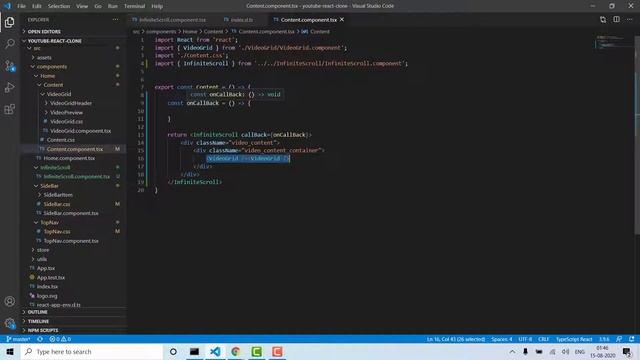Change UTF-8 file encoding
Image resolution: width=640 pixels, height=360 pixels.
[525, 339]
